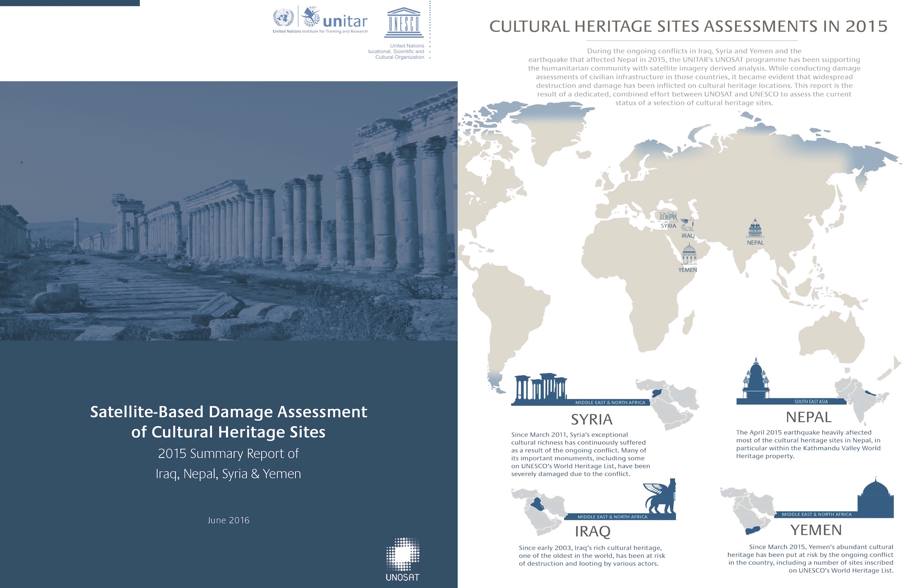
Task: Click the intro paragraph about UNOSAT programme
Action: 694,77
